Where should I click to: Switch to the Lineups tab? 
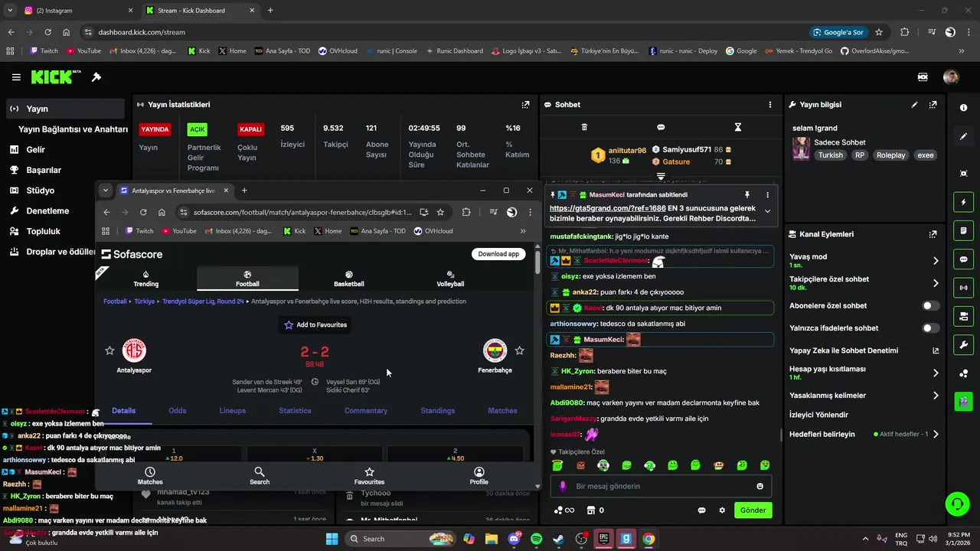(233, 411)
